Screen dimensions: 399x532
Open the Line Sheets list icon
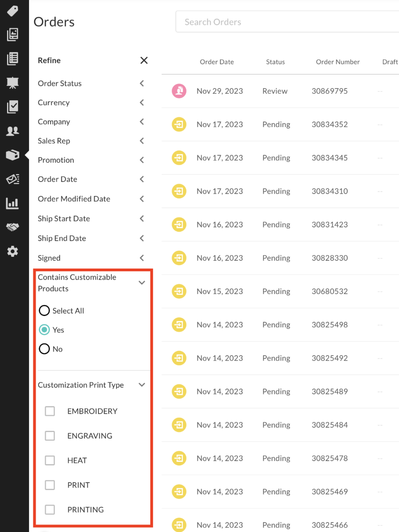pos(13,58)
